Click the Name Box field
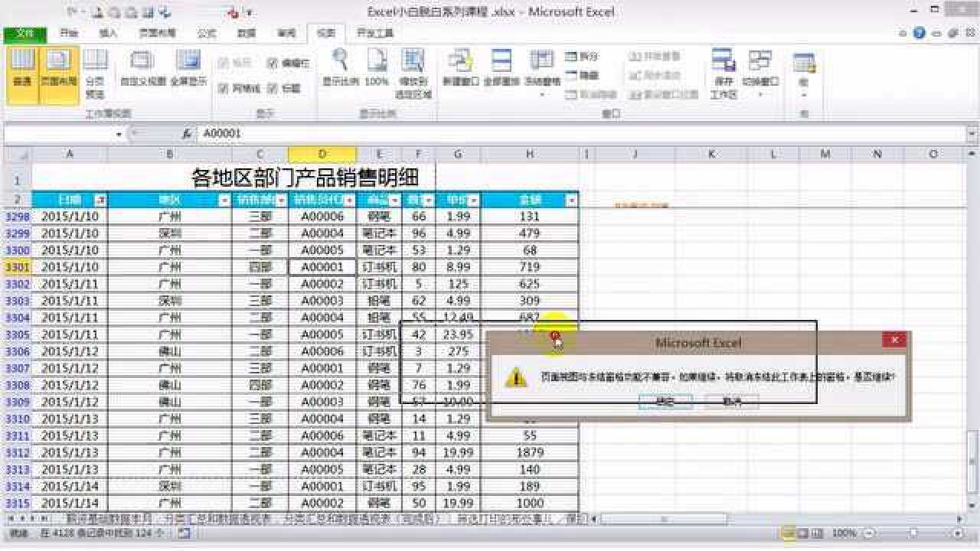 [x=58, y=133]
